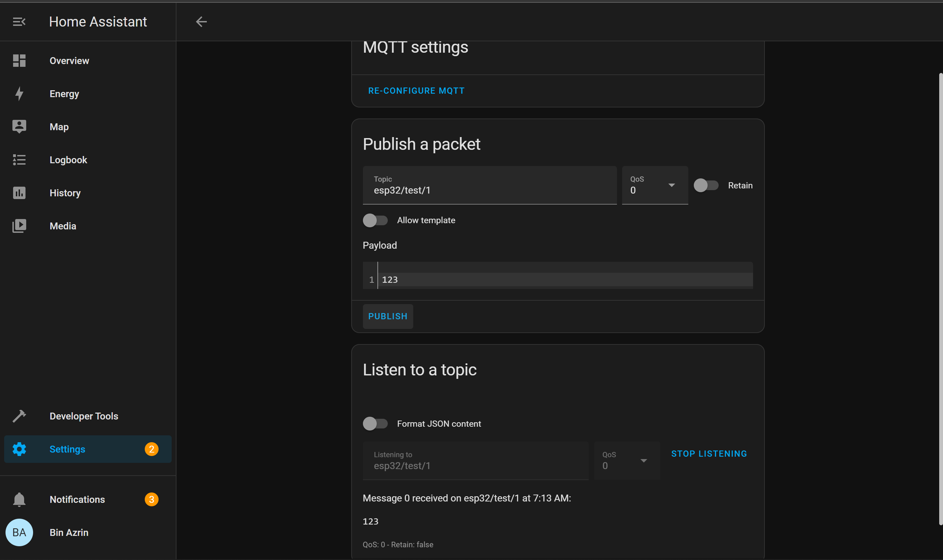This screenshot has height=560, width=943.
Task: Open the History bar chart icon
Action: 19,193
